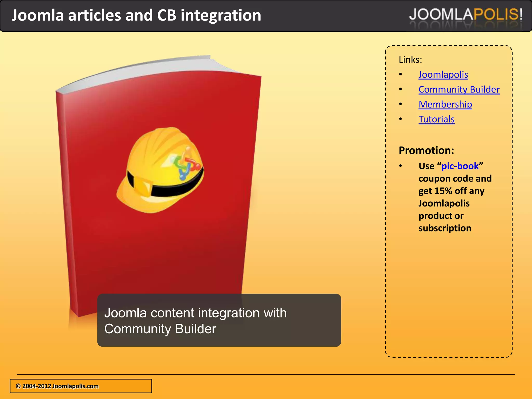Click the "get 15% off any" promotion line
This screenshot has width=532, height=399.
[x=451, y=191]
